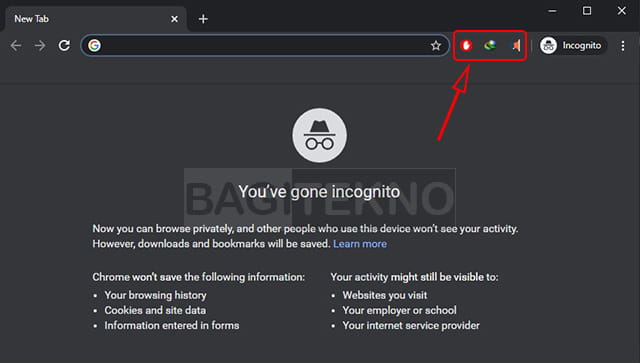Open Chrome's three-dot menu
The width and height of the screenshot is (640, 363).
pyautogui.click(x=623, y=46)
